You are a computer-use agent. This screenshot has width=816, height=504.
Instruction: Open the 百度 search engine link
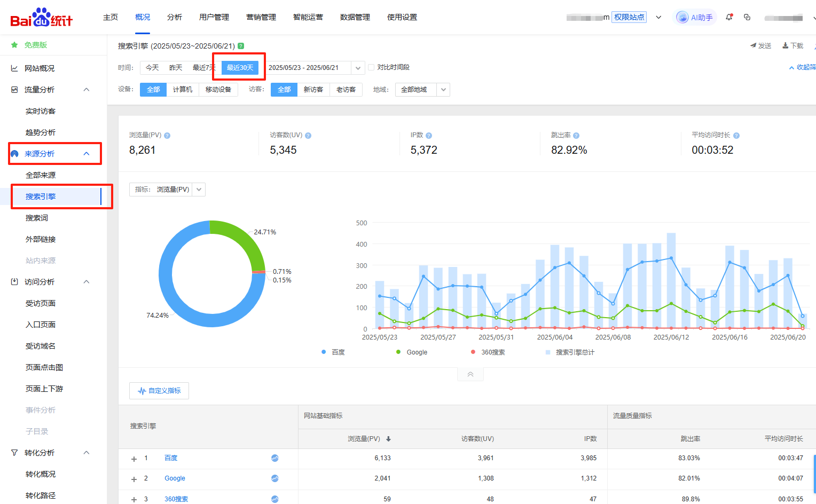[x=170, y=458]
